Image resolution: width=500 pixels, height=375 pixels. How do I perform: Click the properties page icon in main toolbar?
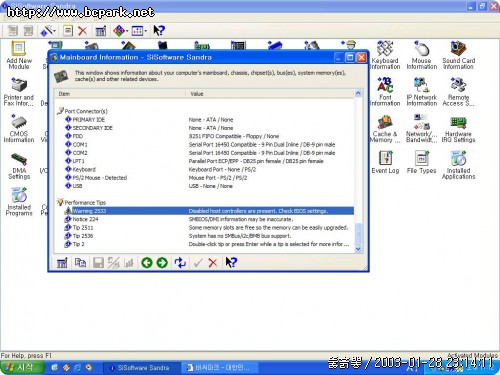coord(68,31)
